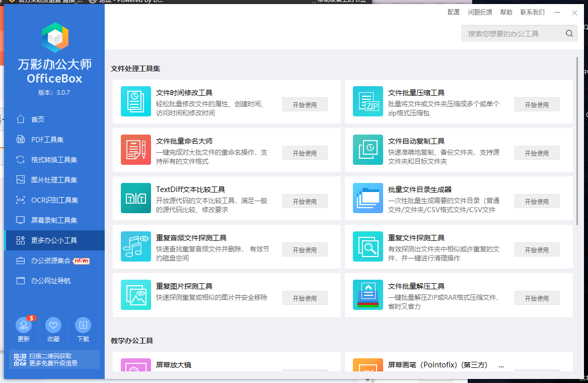Click the TextDiff文本比较工具 title text
Screen dimensions: 588x383
(190, 189)
